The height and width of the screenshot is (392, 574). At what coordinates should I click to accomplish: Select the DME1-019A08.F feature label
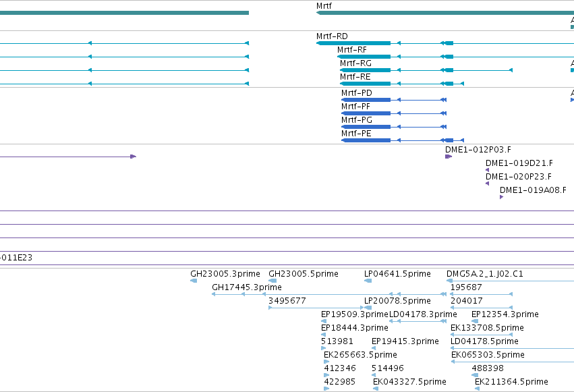(533, 190)
